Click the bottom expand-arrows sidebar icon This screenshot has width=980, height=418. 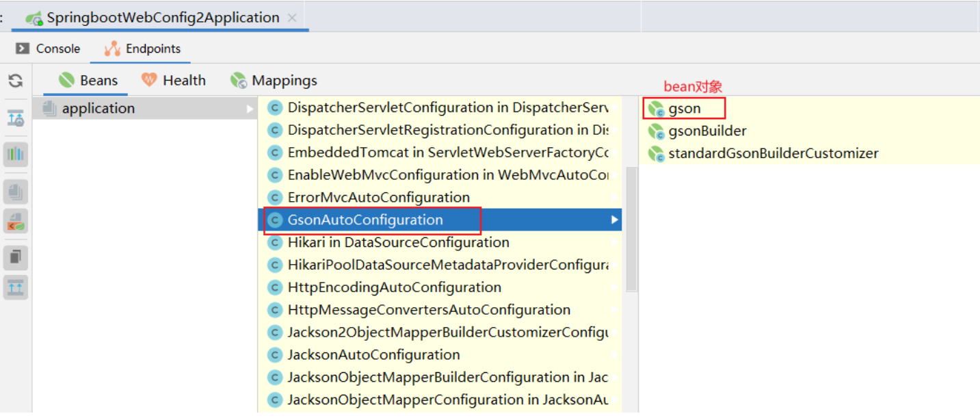(16, 287)
